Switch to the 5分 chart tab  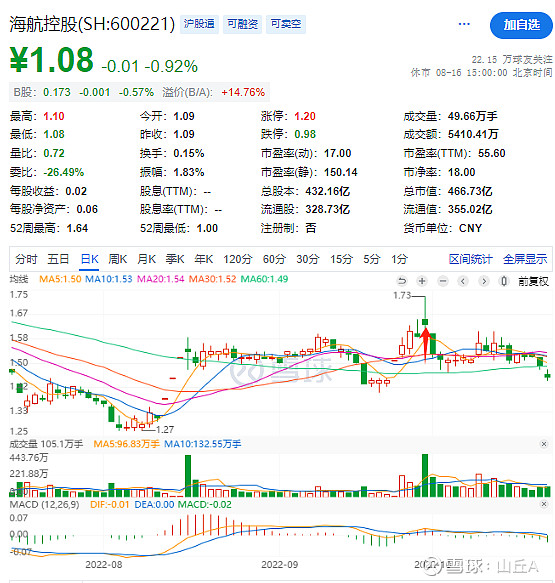[x=372, y=259]
